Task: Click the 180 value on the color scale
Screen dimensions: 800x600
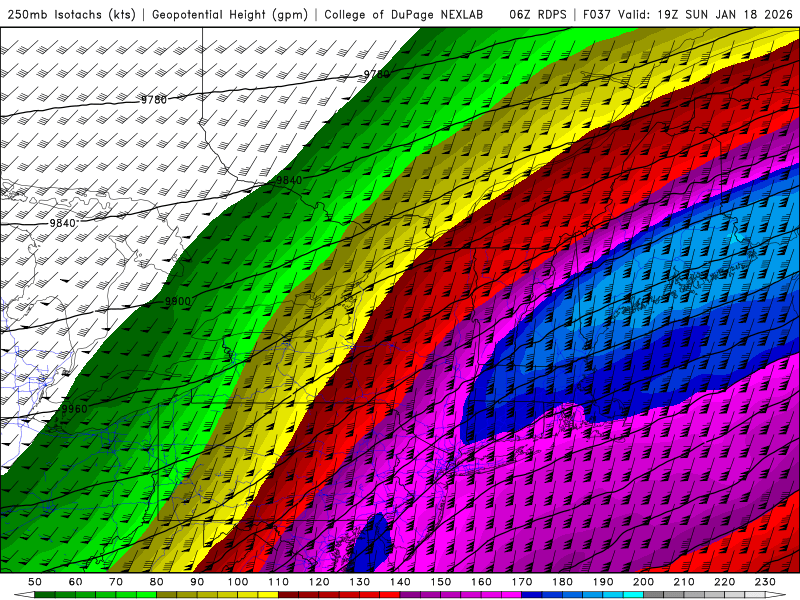Action: 563,582
